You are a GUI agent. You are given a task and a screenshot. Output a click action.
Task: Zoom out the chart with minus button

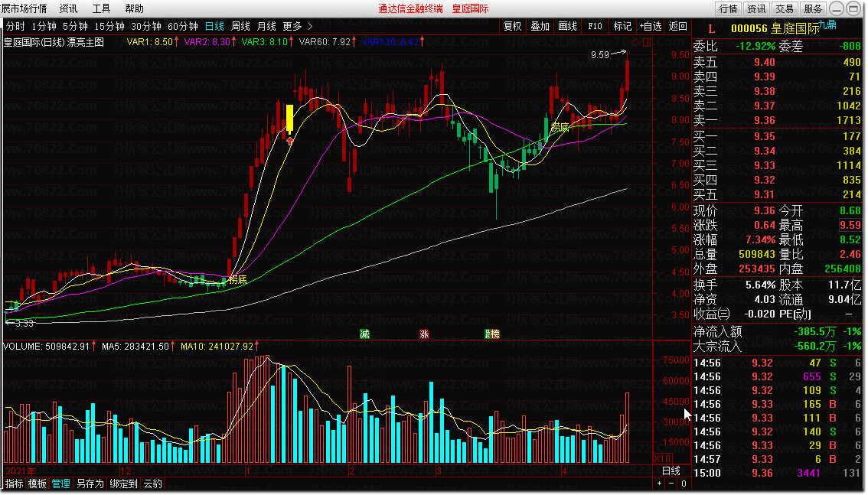[x=671, y=484]
